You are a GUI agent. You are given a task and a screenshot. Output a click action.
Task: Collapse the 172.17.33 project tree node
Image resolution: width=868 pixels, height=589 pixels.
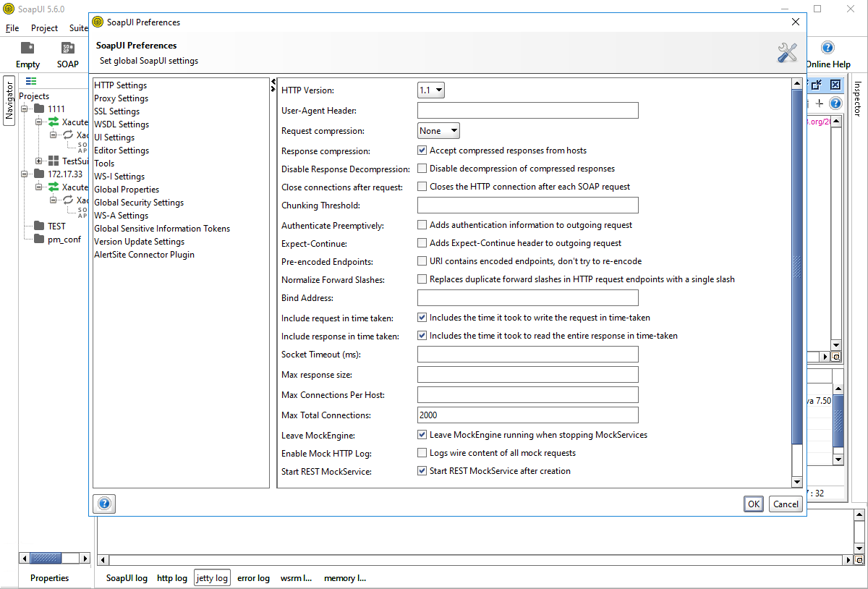(25, 174)
